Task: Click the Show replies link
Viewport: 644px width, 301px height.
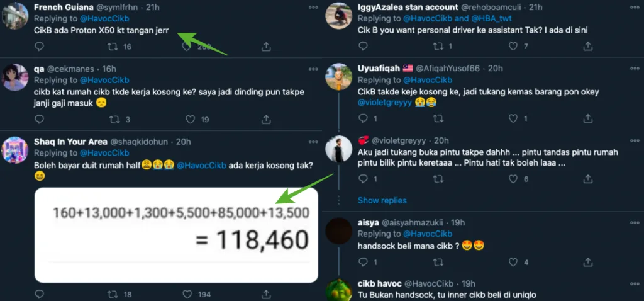Action: pyautogui.click(x=382, y=200)
